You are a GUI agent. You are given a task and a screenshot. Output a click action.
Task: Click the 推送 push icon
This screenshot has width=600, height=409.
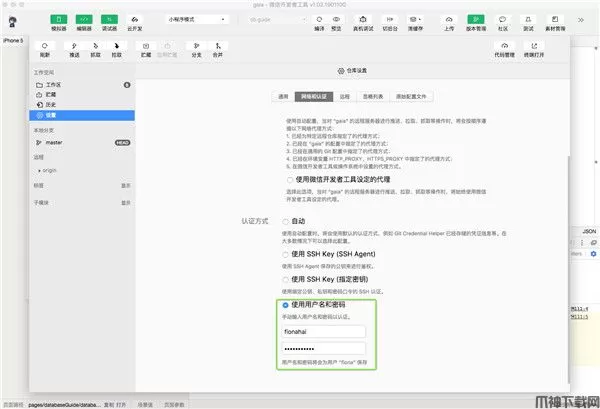(74, 46)
